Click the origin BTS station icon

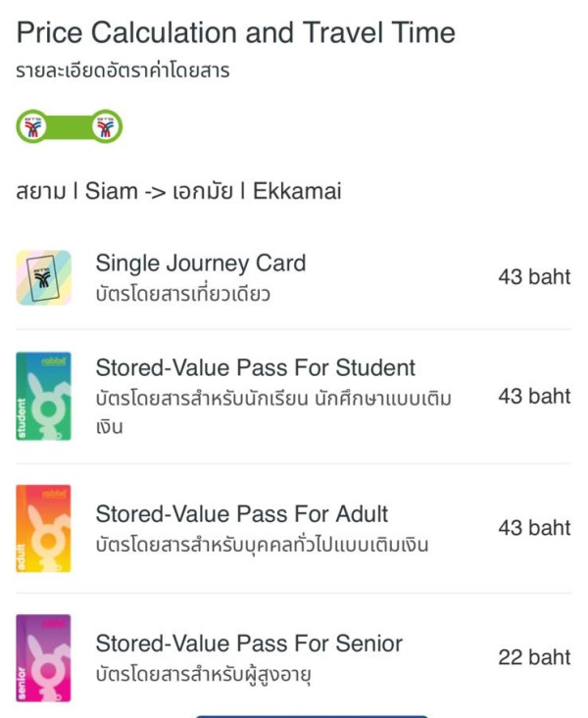[29, 127]
